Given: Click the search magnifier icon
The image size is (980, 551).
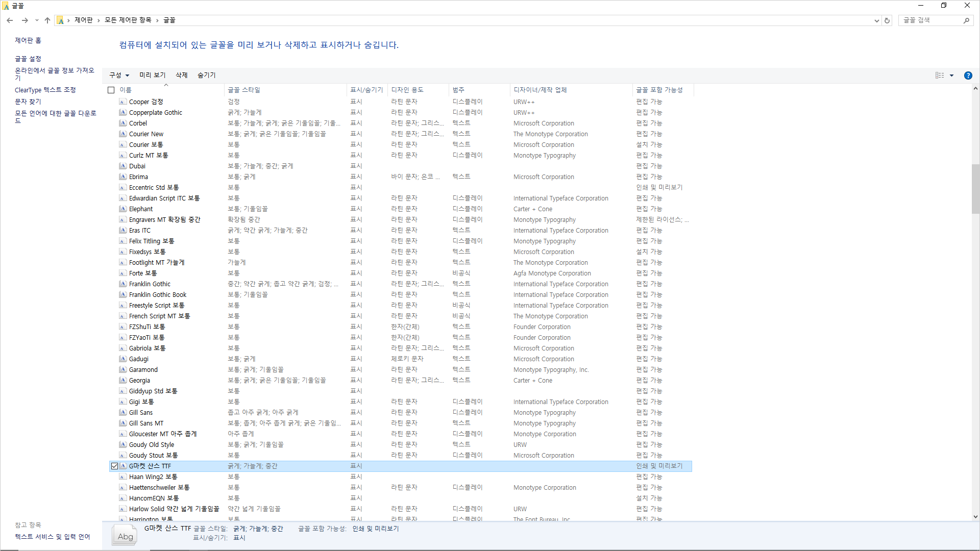Looking at the screenshot, I should point(966,20).
